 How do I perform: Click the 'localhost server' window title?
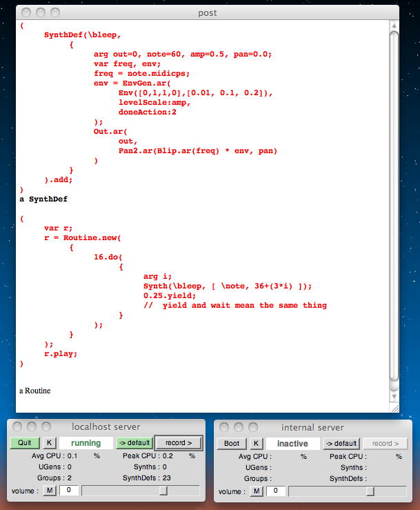pyautogui.click(x=106, y=426)
